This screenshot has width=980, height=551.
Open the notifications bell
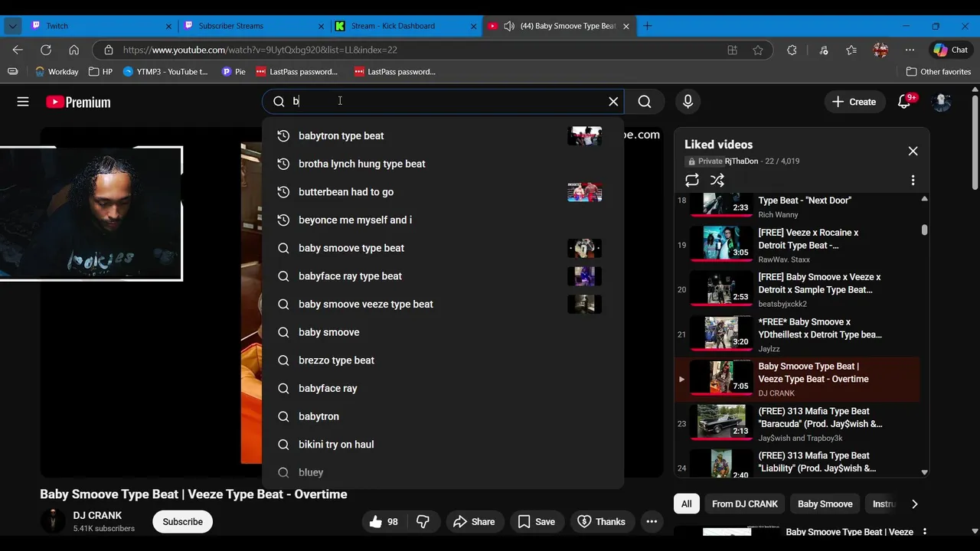[904, 102]
